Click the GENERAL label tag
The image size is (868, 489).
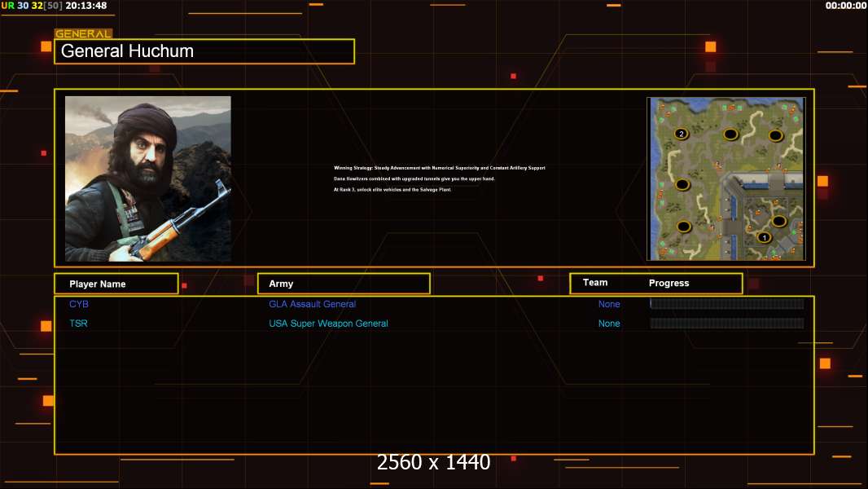click(83, 33)
